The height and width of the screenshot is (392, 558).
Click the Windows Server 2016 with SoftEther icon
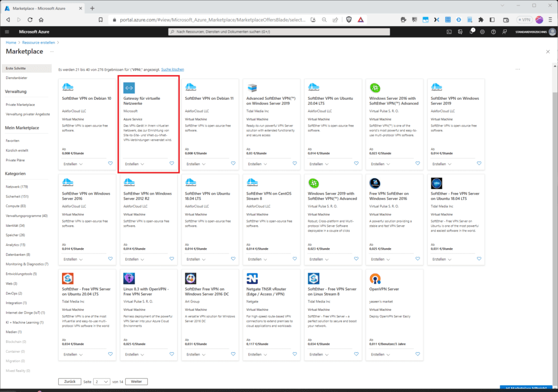375,88
